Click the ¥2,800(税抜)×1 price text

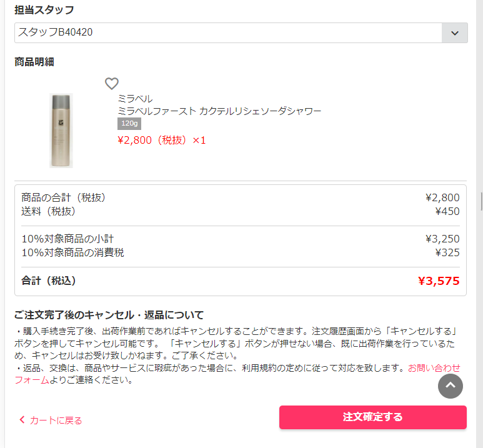click(161, 140)
